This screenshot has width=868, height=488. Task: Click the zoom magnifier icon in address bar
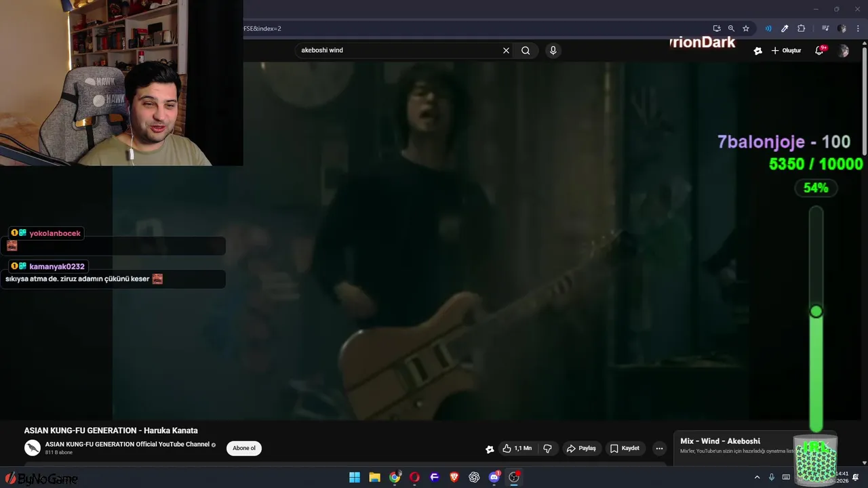[x=731, y=28]
